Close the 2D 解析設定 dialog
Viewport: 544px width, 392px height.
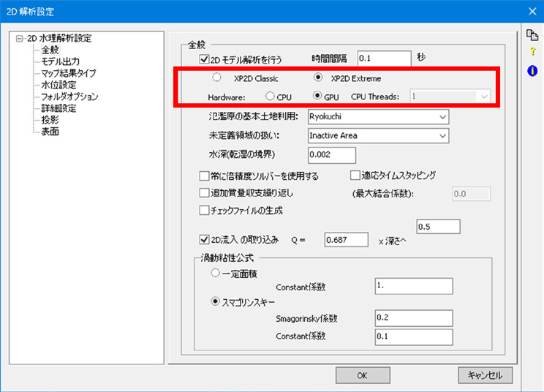[x=532, y=12]
